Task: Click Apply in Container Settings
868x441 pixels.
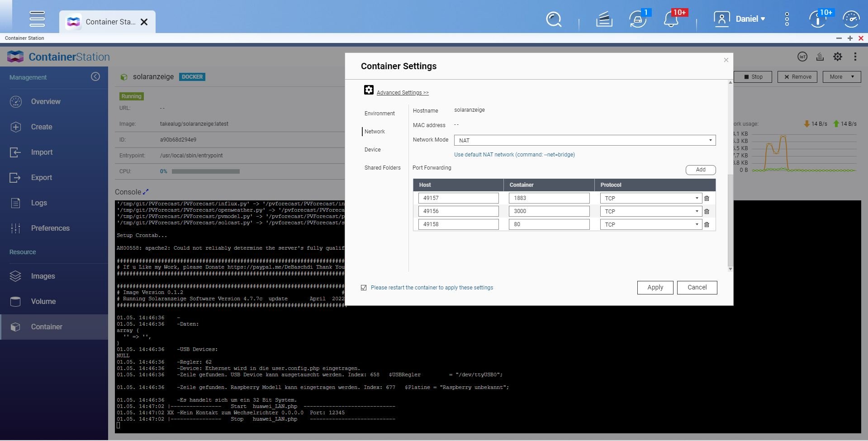Action: click(x=655, y=288)
